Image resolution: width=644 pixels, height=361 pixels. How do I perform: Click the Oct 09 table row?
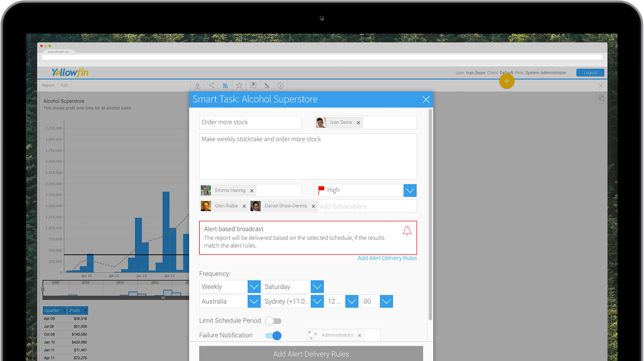point(65,334)
